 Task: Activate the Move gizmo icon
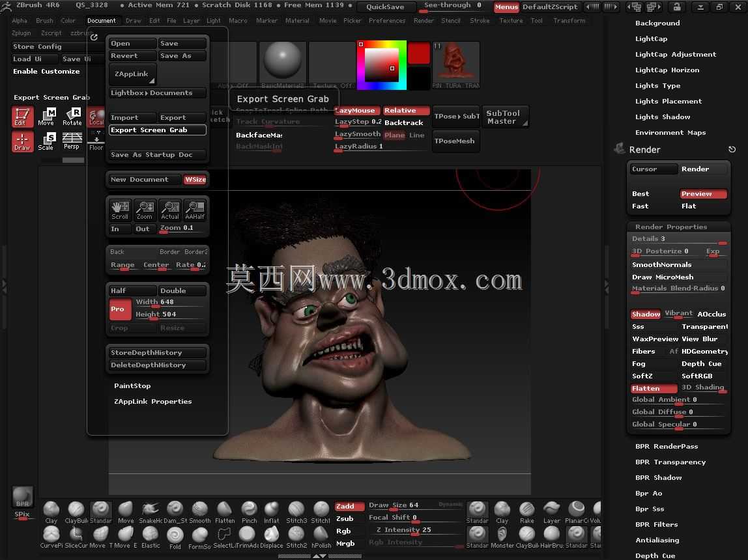point(47,117)
